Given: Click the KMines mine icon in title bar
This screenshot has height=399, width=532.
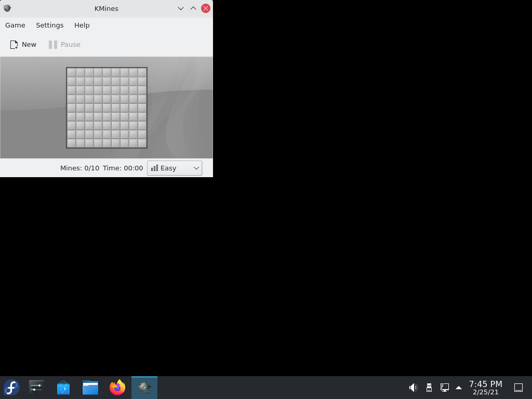Looking at the screenshot, I should point(7,8).
